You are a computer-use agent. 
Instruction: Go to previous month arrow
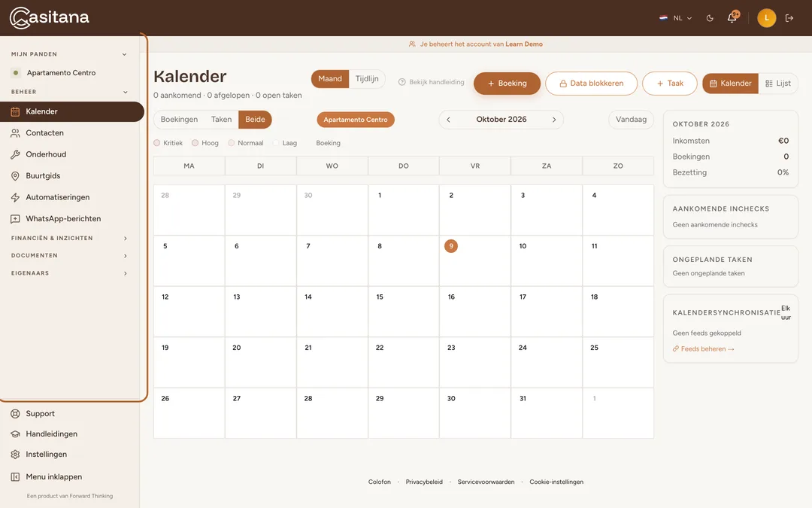click(x=448, y=119)
